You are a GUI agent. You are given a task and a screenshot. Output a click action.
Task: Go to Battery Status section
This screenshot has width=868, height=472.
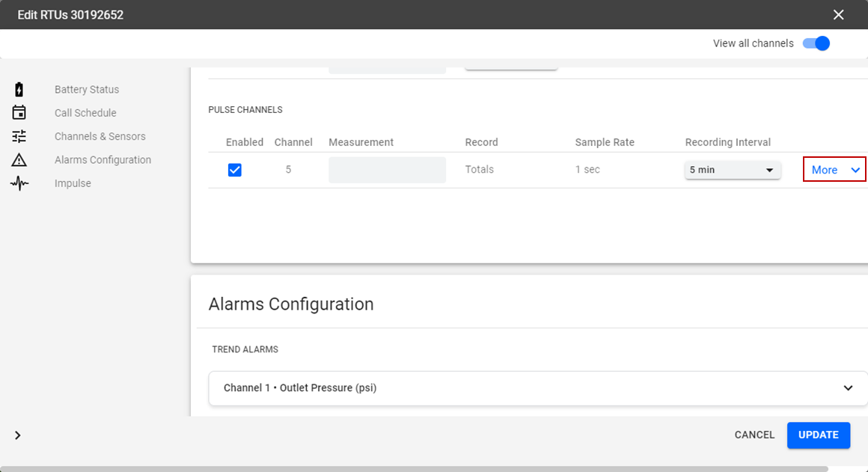[87, 90]
